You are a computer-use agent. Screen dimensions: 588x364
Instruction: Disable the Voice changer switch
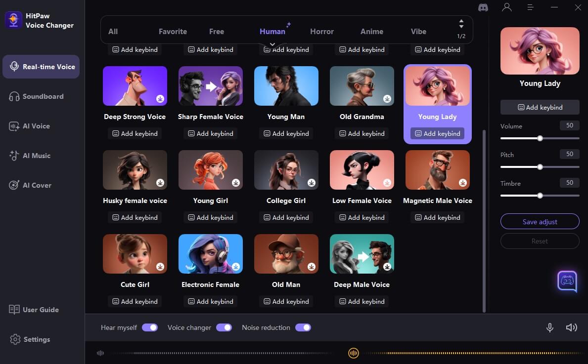pos(224,327)
